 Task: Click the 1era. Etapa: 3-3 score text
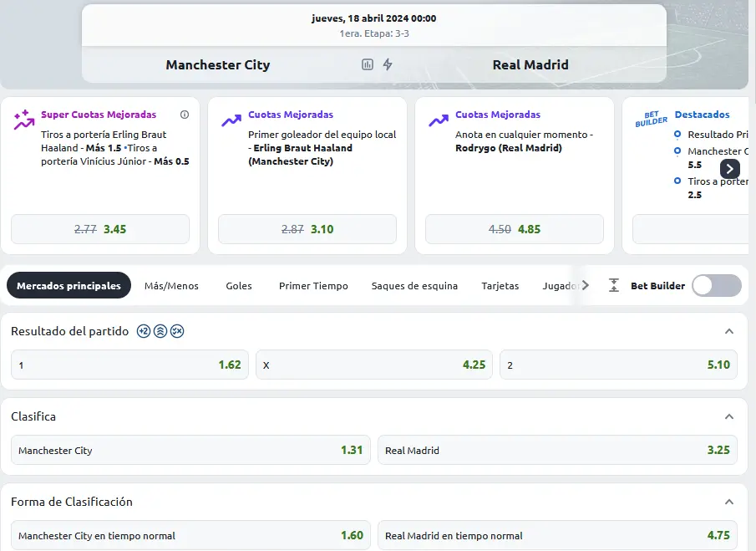[374, 33]
